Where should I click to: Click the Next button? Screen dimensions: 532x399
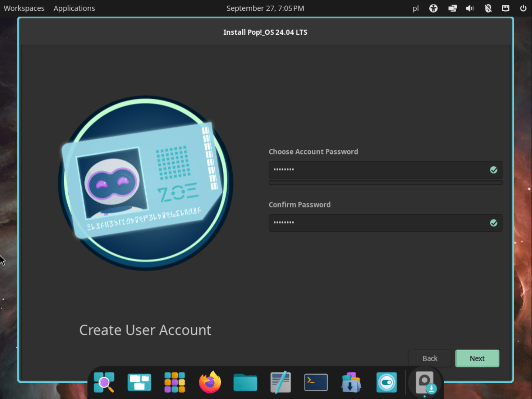(x=477, y=358)
